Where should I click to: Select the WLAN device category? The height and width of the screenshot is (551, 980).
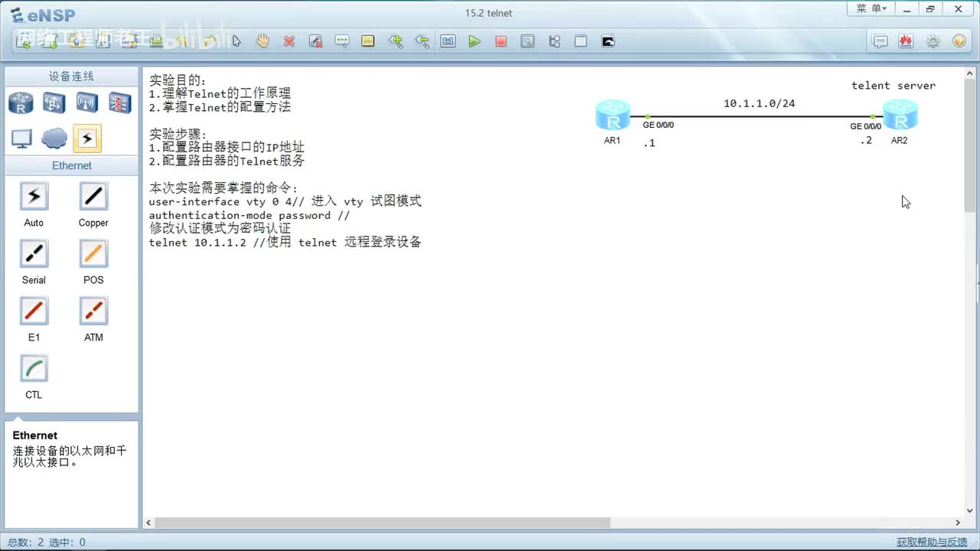click(x=87, y=103)
